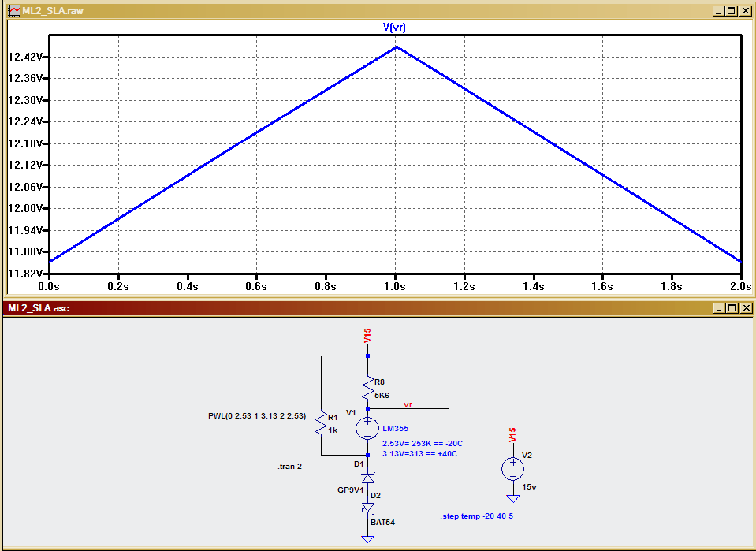This screenshot has height=551, width=756.
Task: Click the .step temp -20 40 5 directive
Action: pos(476,516)
